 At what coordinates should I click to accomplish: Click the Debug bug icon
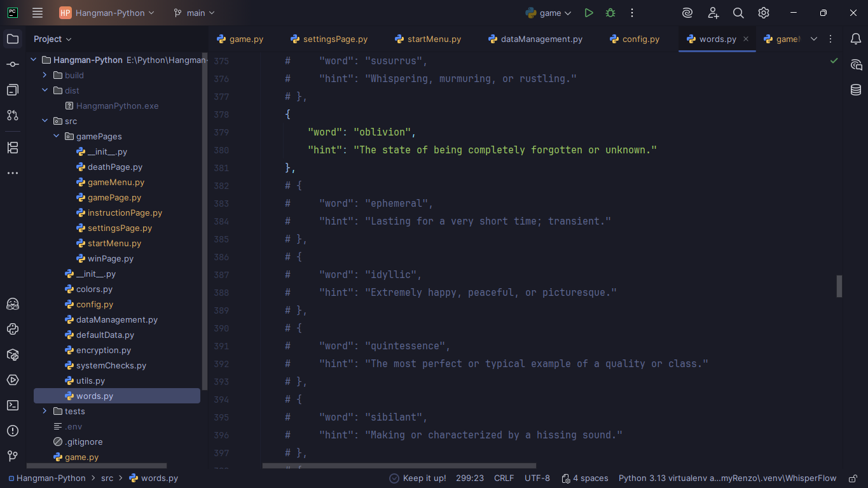[x=610, y=13]
